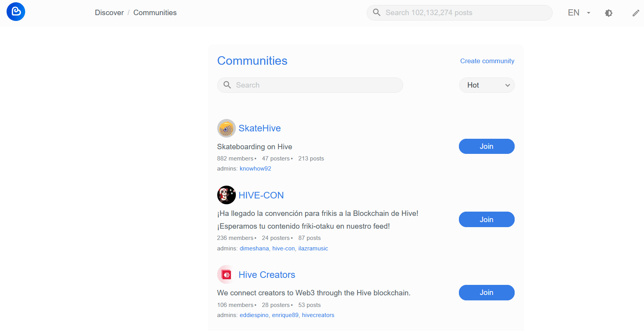Open admin profile hivecreators
644x331 pixels.
tap(318, 315)
